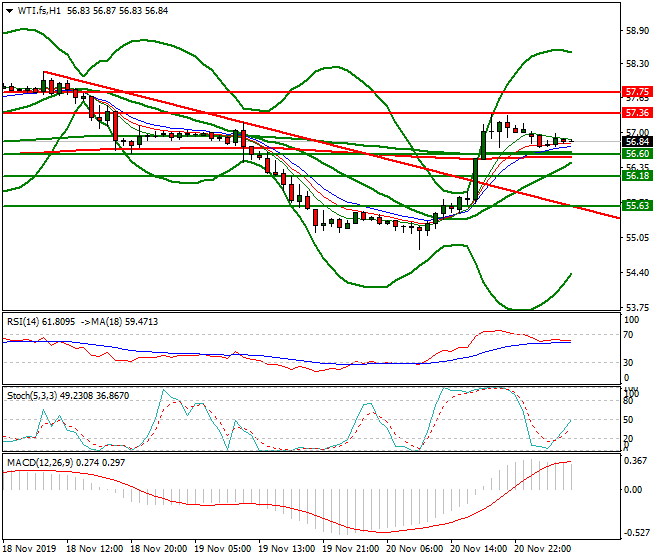Click the 20 Nov 22:00 time label
The height and width of the screenshot is (560, 660).
coord(543,549)
